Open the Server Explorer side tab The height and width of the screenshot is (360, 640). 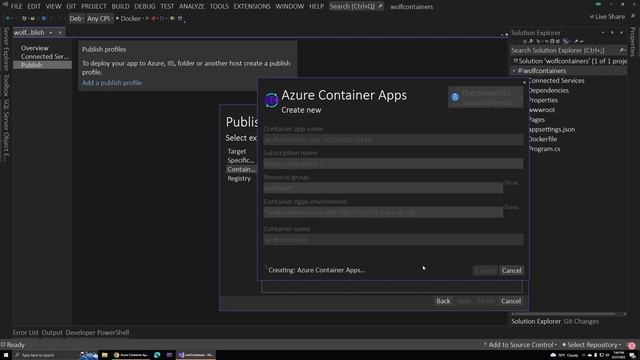[6, 49]
